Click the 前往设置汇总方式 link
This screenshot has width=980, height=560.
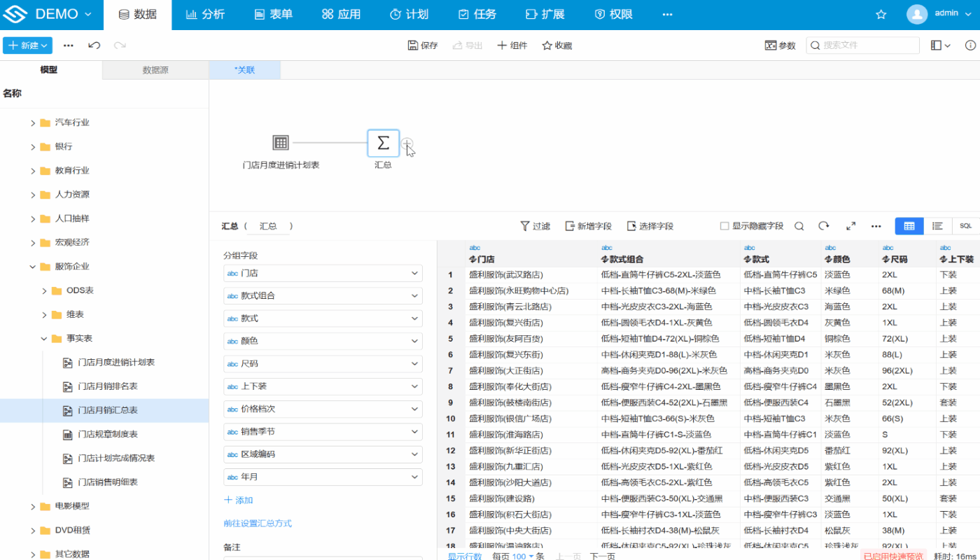257,524
